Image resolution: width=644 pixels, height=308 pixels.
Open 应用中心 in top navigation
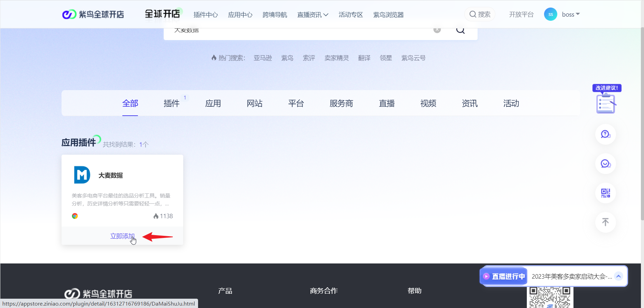240,15
